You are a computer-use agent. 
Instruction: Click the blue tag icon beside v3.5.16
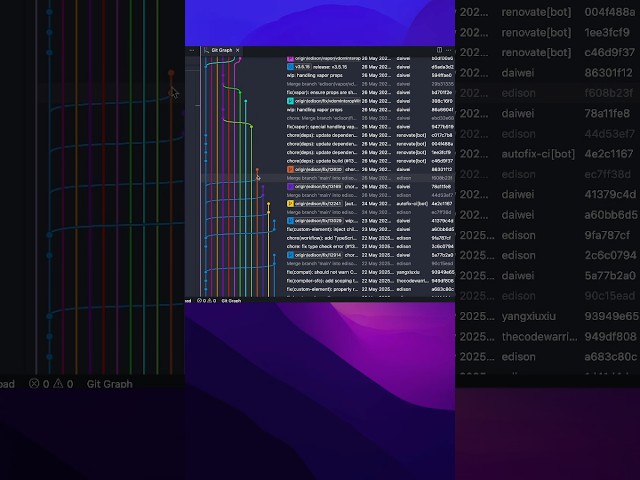[290, 67]
